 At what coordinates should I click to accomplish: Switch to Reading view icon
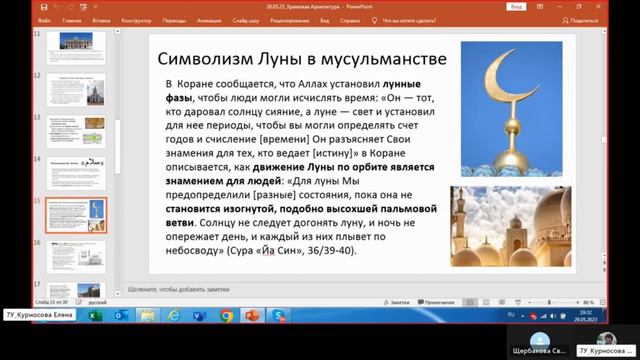click(x=502, y=302)
